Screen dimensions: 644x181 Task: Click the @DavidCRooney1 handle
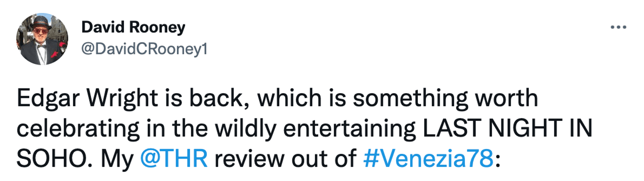point(145,49)
